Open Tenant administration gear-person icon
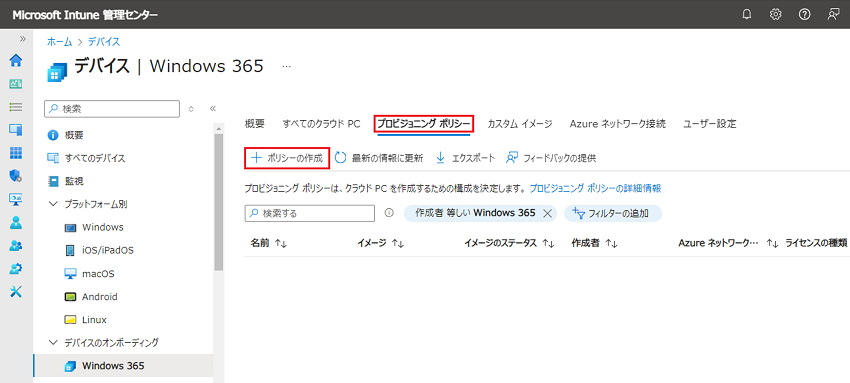The image size is (850, 383). pos(16,268)
